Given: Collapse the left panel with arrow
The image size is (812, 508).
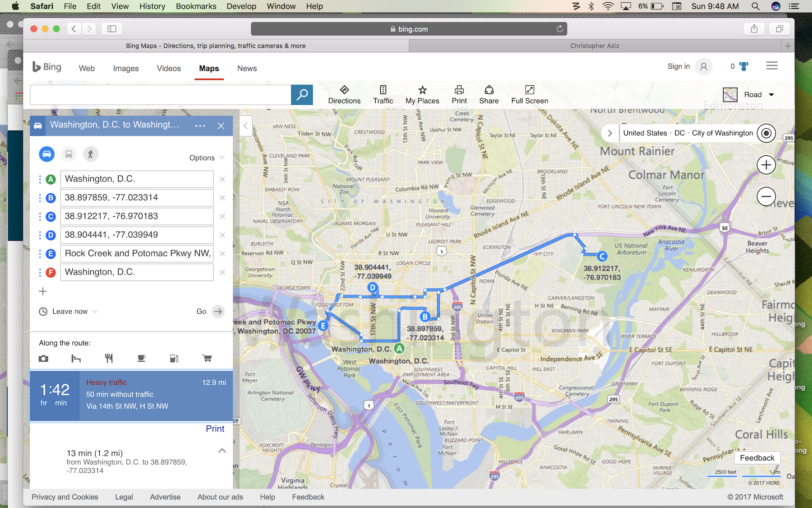Looking at the screenshot, I should [245, 126].
